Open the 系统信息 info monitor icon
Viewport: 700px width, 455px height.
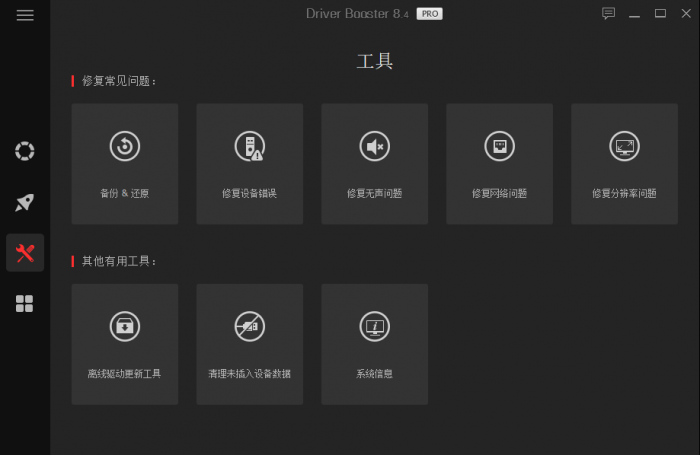pos(374,326)
